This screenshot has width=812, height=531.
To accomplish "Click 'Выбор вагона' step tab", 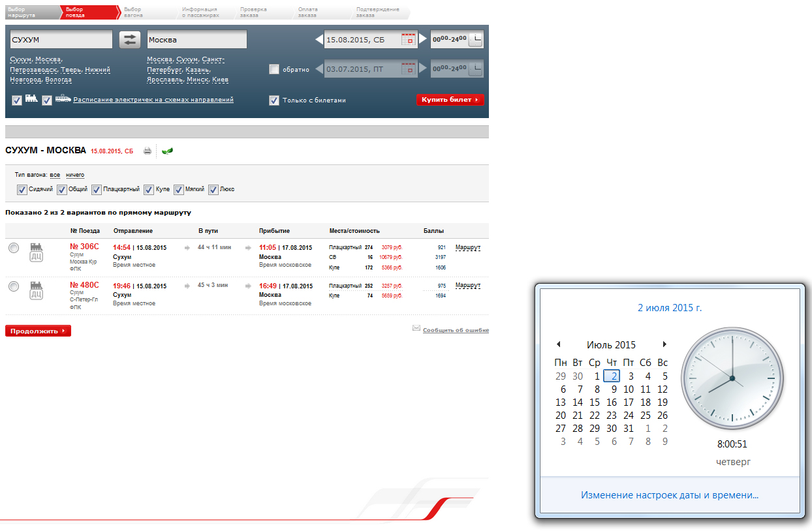I will 137,12.
